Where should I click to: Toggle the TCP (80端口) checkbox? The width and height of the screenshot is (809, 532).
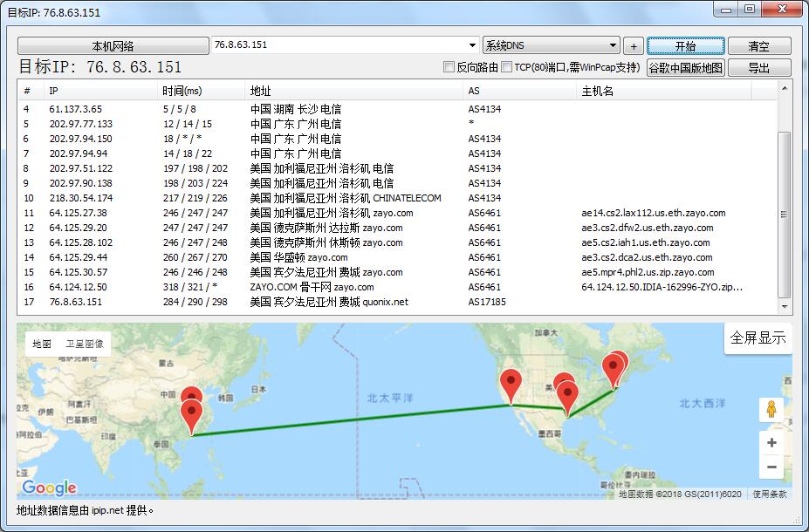point(507,67)
